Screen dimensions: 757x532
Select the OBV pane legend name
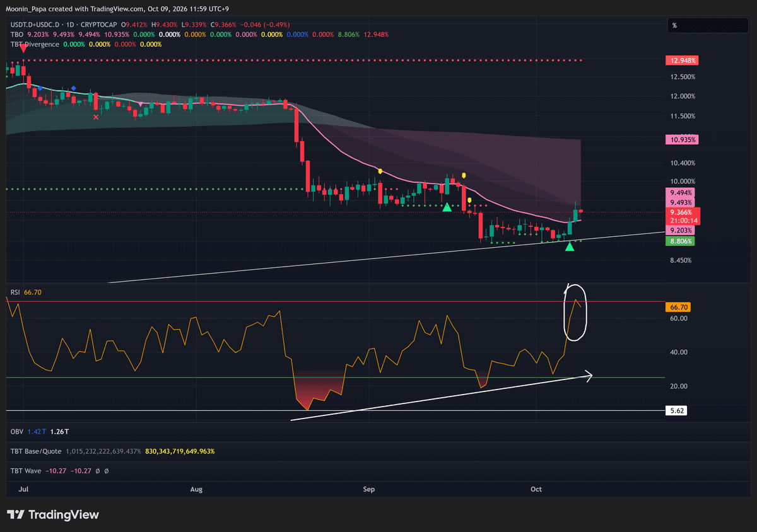tap(17, 432)
